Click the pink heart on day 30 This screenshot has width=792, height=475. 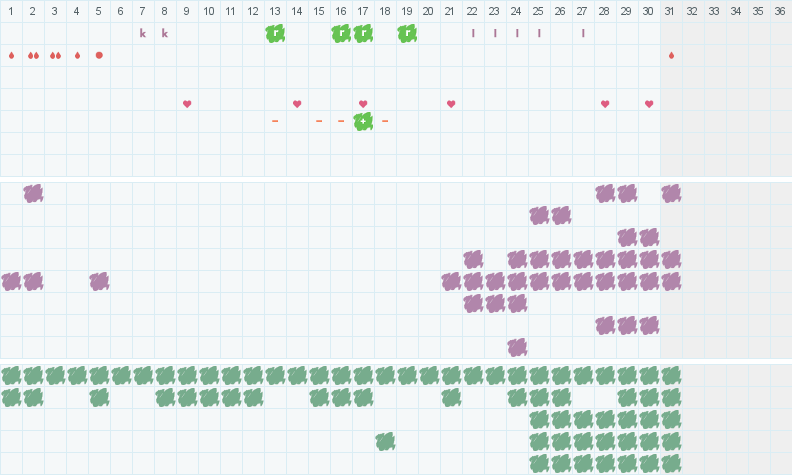click(649, 104)
